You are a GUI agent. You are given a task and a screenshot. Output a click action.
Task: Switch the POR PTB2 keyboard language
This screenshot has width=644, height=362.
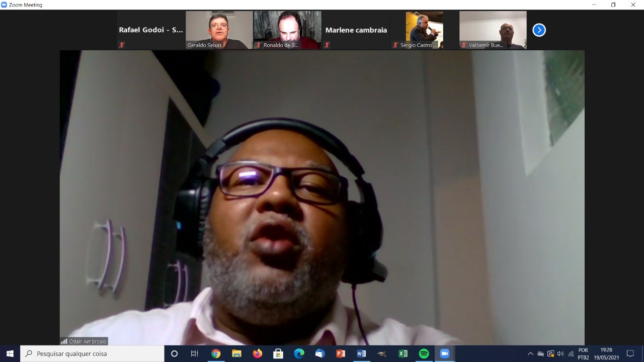click(583, 353)
